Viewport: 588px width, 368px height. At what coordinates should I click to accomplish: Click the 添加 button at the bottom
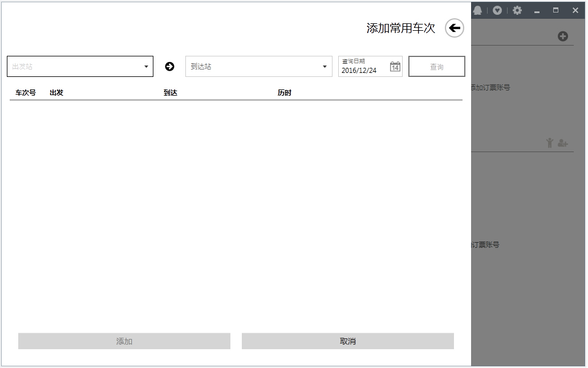point(124,341)
